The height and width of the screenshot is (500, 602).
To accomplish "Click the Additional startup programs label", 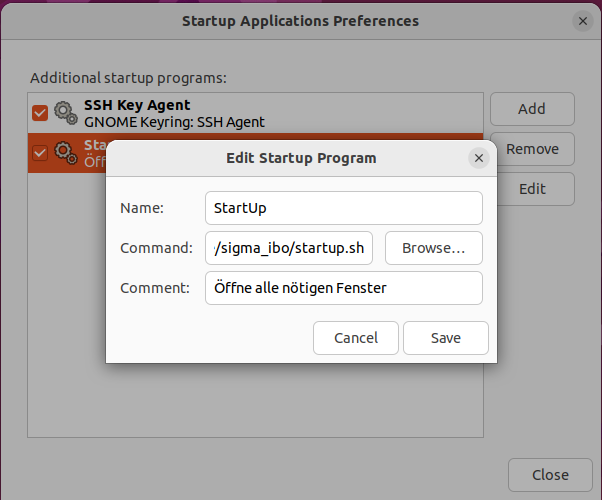I will tap(128, 77).
